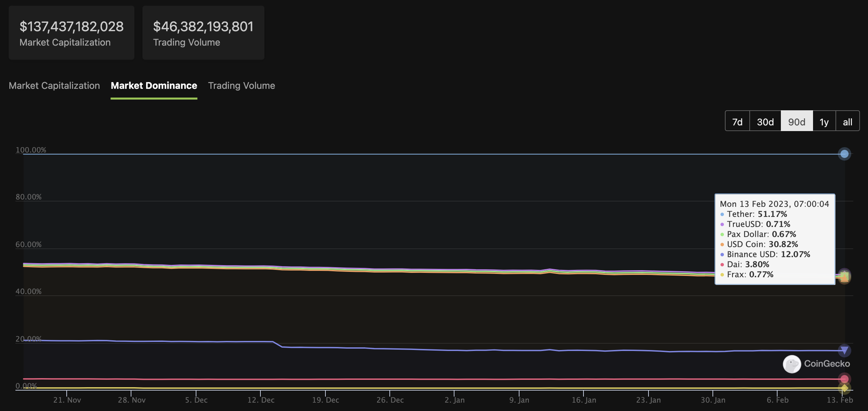868x411 pixels.
Task: Click the 2. Jan date axis label
Action: pos(454,400)
